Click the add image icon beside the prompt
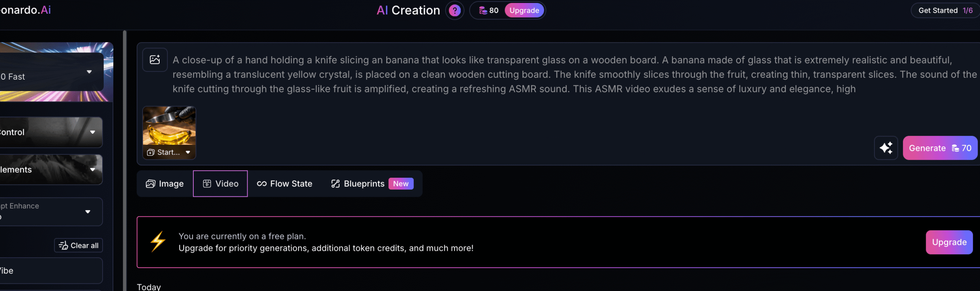The image size is (980, 291). click(x=155, y=60)
